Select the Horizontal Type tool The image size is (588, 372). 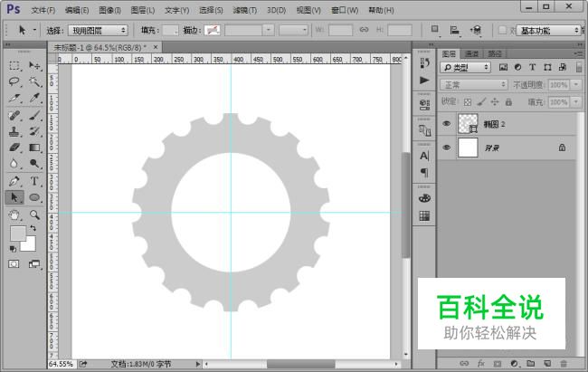pyautogui.click(x=34, y=181)
